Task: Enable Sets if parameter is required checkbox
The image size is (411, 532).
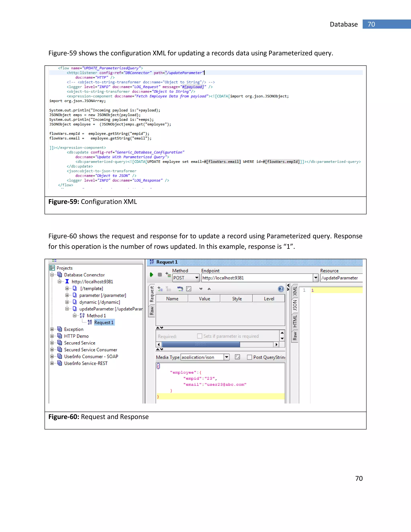Action: click(200, 336)
